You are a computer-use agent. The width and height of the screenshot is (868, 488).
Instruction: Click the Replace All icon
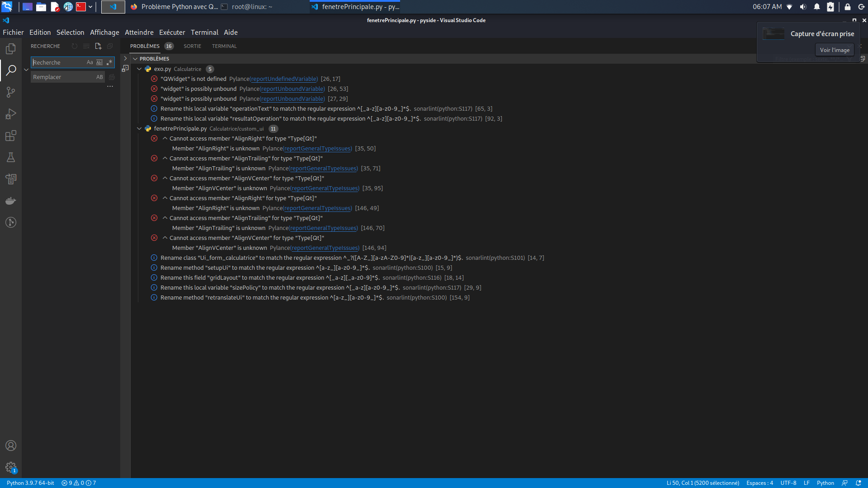[112, 77]
